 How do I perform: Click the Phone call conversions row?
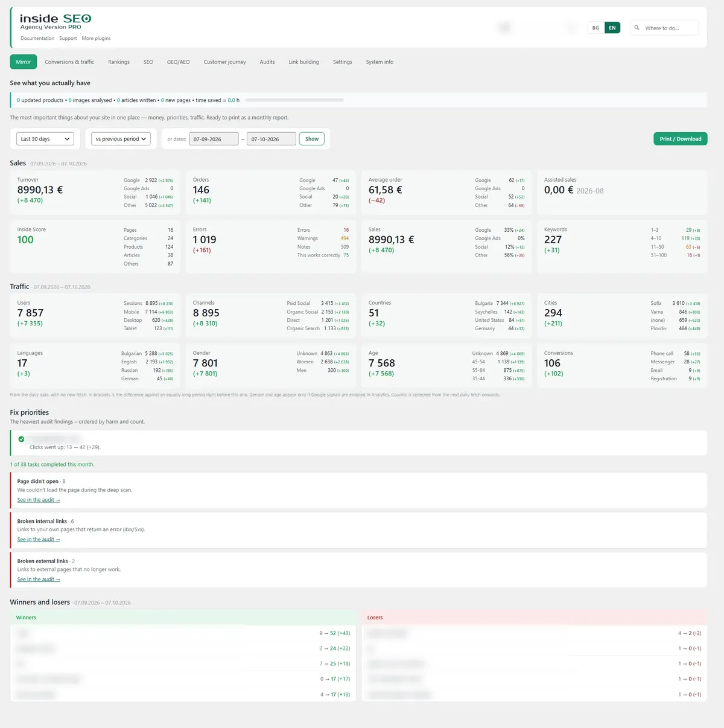tap(675, 354)
